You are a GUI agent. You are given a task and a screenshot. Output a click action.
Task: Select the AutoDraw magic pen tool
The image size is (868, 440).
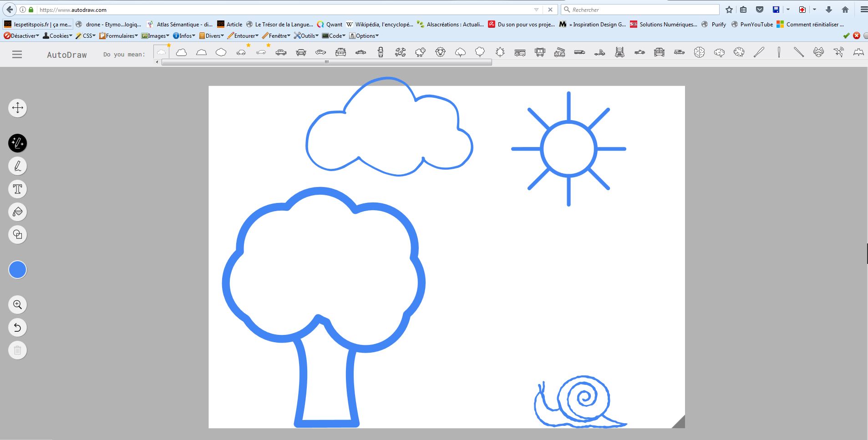click(18, 143)
